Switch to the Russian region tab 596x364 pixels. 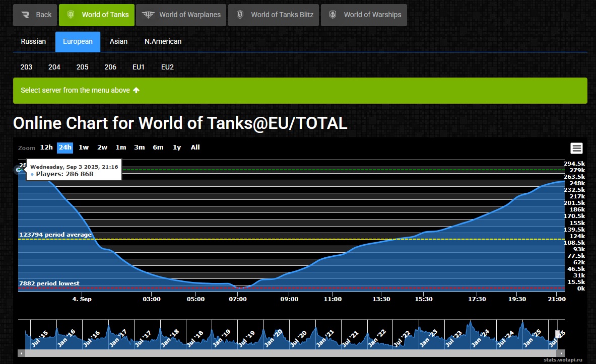pos(33,41)
